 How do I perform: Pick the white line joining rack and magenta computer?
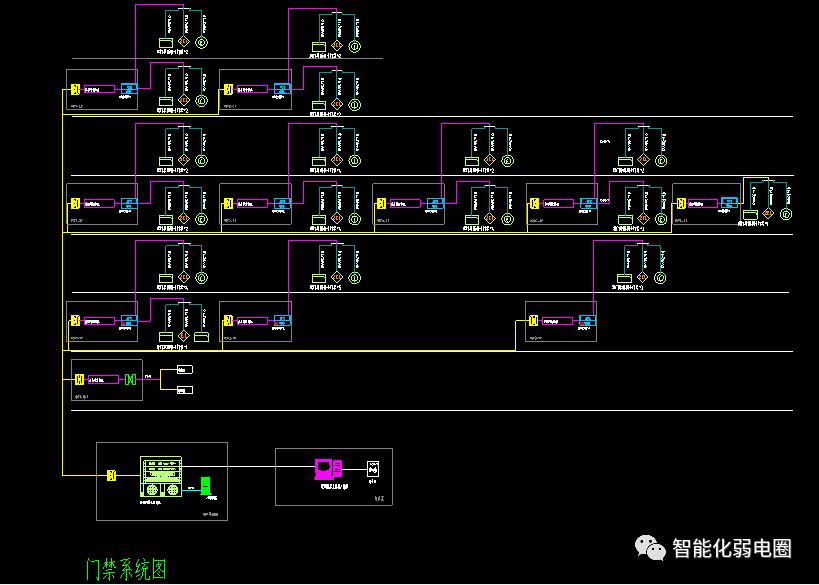pos(248,466)
